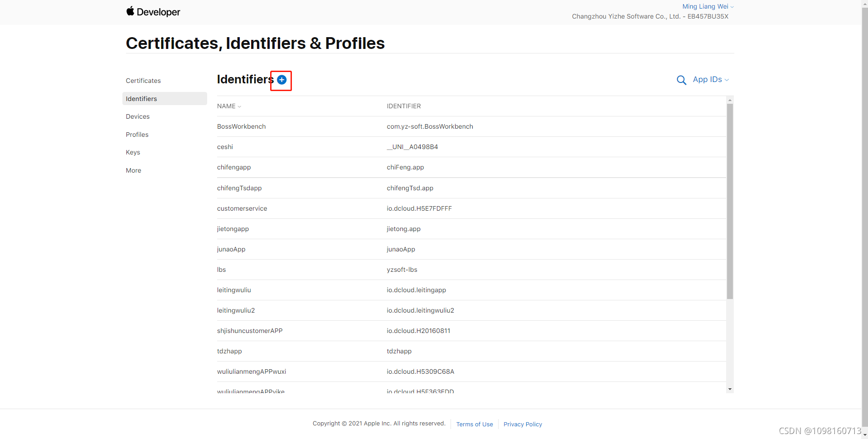Select the leitingwuliu name entry
This screenshot has width=868, height=439.
[x=234, y=290]
